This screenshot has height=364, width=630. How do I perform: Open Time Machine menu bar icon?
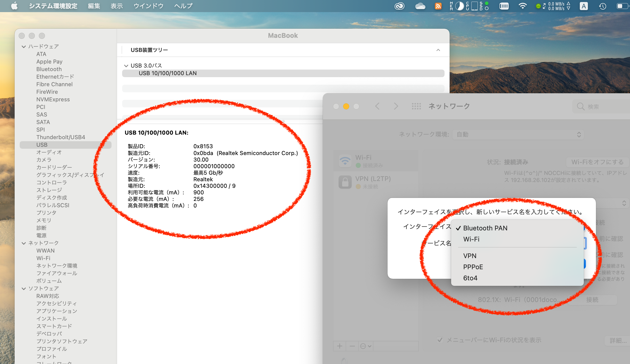tap(602, 6)
